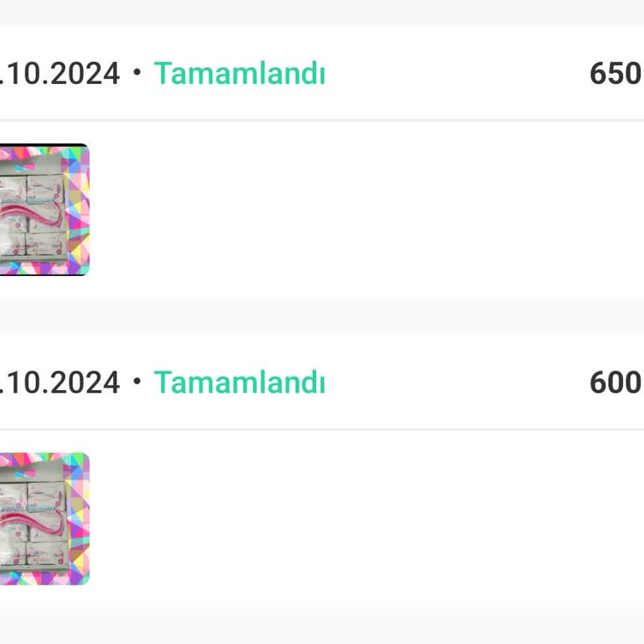Click empty body area of the 600 order card

tap(361, 518)
